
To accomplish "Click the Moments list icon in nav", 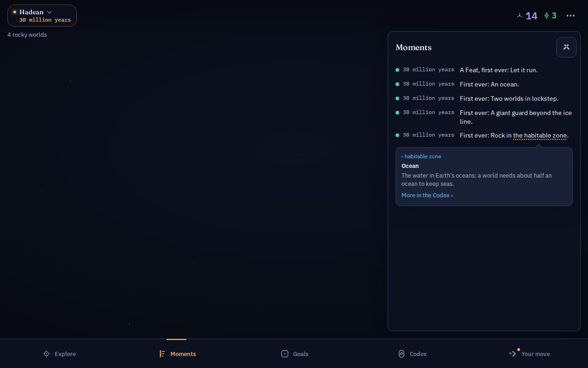I will [x=162, y=354].
